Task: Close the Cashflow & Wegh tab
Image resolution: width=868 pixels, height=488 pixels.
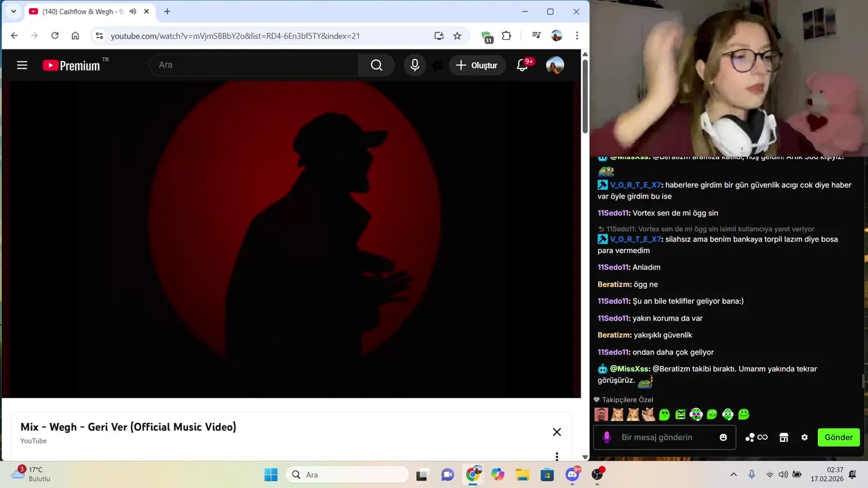Action: 146,12
